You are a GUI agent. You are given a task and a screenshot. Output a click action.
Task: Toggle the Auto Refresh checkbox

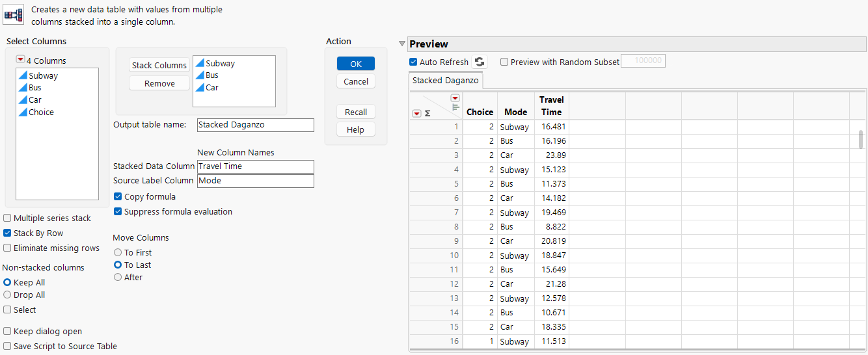413,62
